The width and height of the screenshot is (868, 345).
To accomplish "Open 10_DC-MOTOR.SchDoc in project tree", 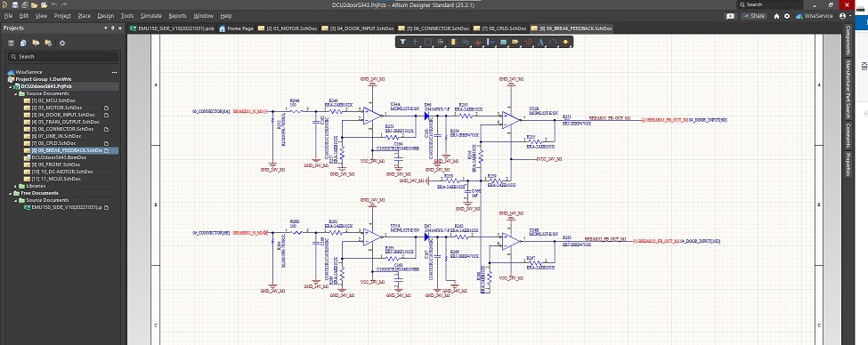I will (56, 172).
